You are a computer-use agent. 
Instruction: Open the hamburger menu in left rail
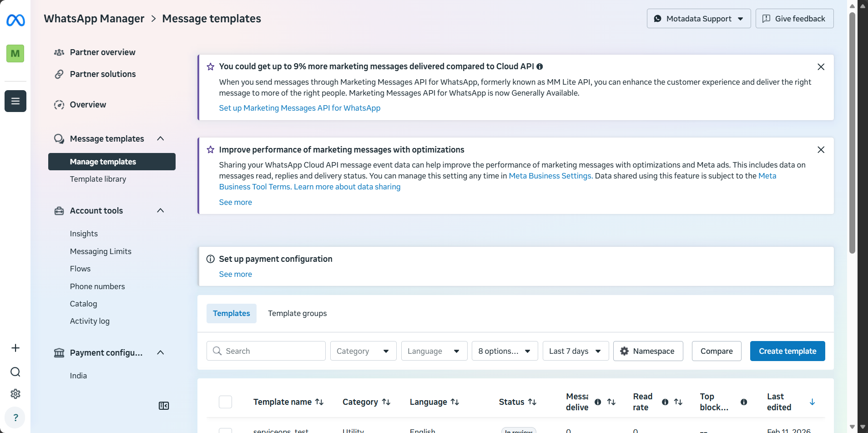coord(15,101)
